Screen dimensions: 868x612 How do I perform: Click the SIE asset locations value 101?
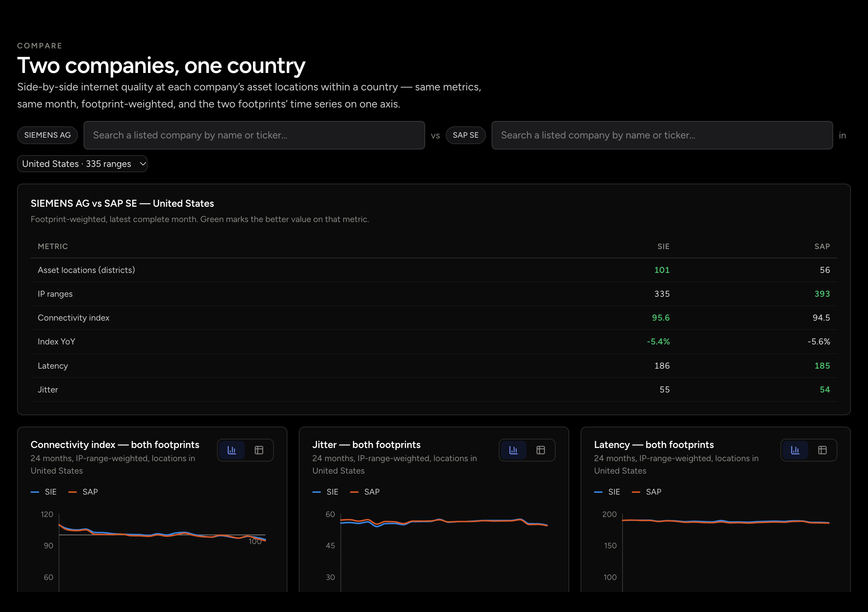click(662, 270)
